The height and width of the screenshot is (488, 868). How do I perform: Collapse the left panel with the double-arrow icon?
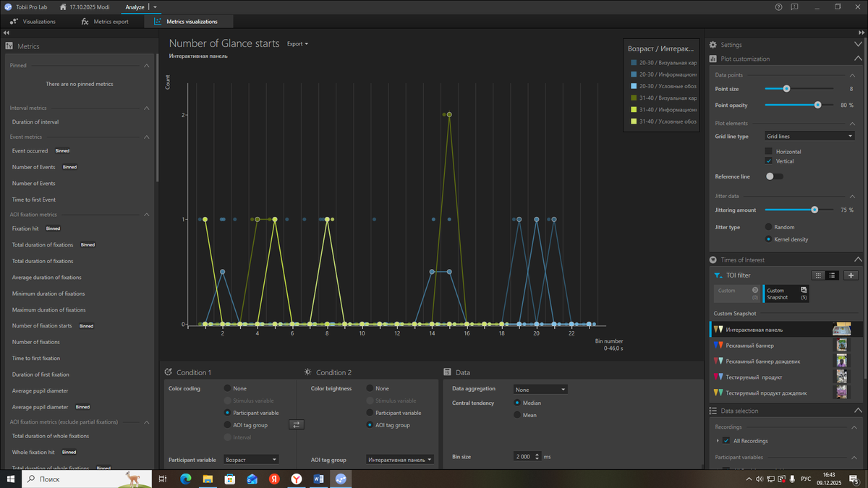click(7, 33)
